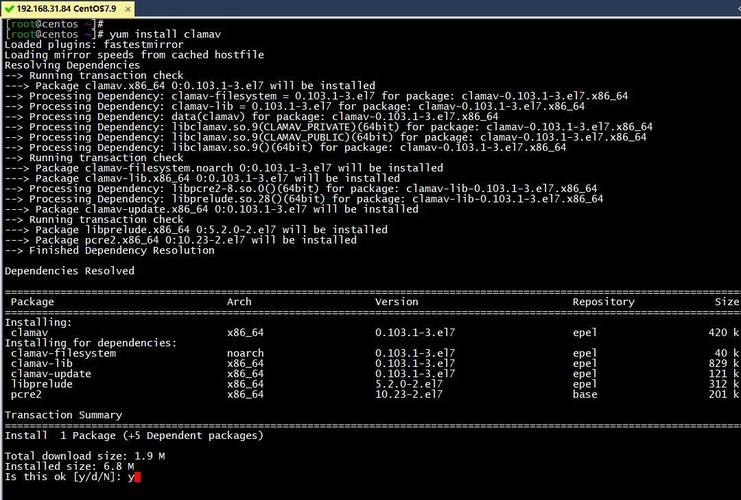Click the libpcre2-8.so.0 dependency line
Image resolution: width=741 pixels, height=500 pixels.
[x=301, y=189]
